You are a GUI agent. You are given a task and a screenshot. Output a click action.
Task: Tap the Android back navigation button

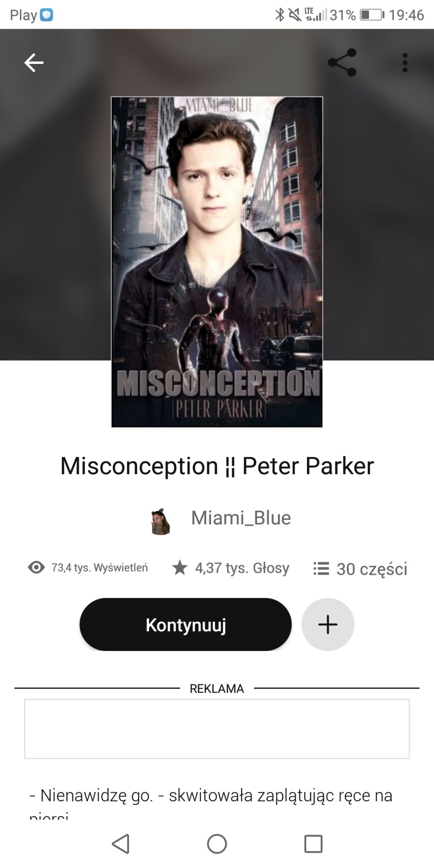(120, 844)
